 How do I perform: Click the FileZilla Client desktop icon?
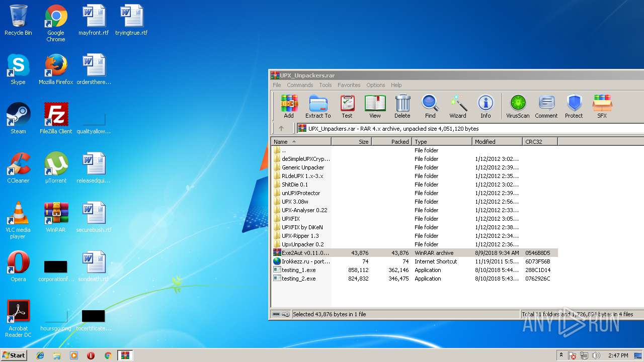click(56, 119)
